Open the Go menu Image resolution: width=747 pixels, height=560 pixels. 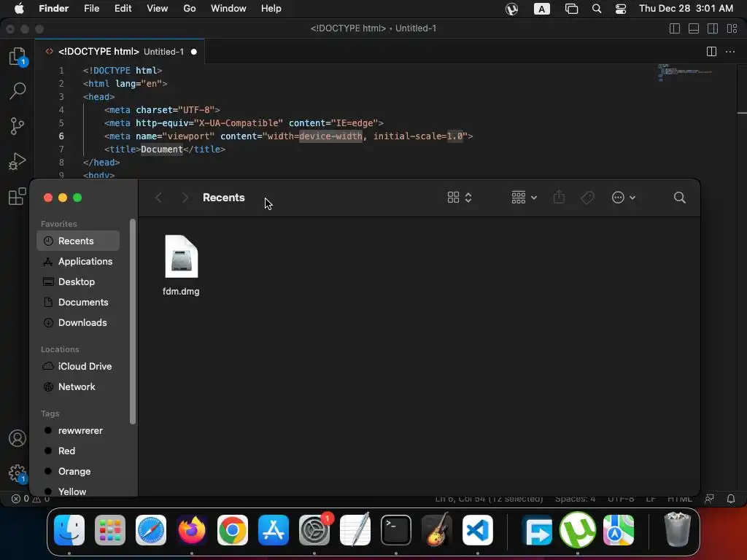pos(190,9)
